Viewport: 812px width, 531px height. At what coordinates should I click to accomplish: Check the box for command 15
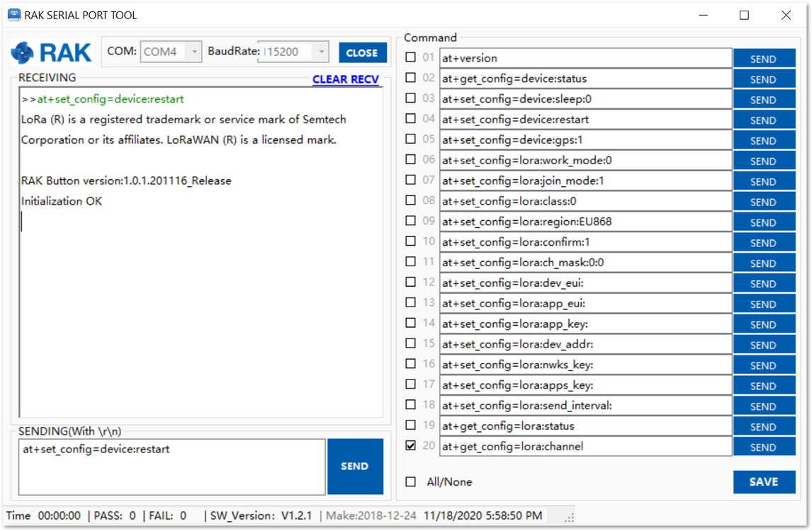[x=411, y=343]
